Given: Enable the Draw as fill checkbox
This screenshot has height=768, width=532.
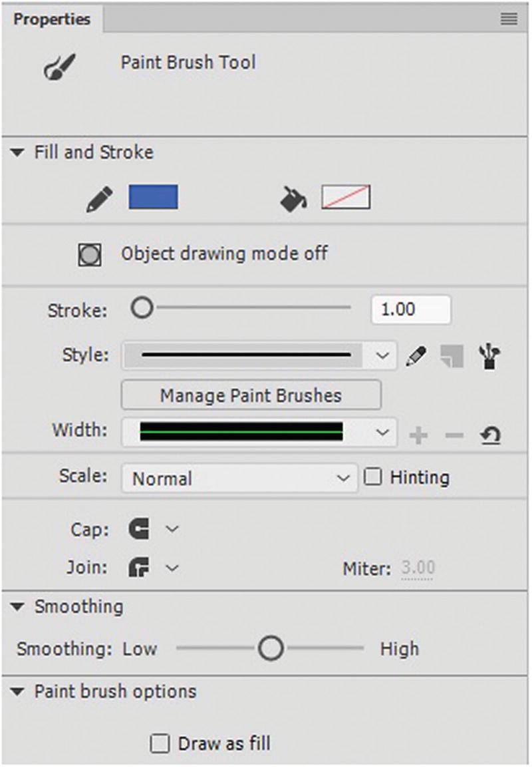Looking at the screenshot, I should point(160,743).
